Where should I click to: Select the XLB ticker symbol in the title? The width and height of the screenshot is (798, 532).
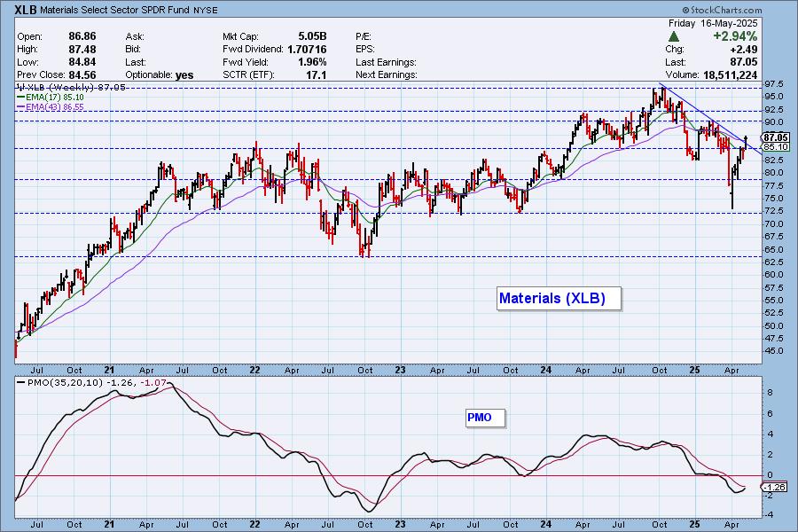coord(26,10)
